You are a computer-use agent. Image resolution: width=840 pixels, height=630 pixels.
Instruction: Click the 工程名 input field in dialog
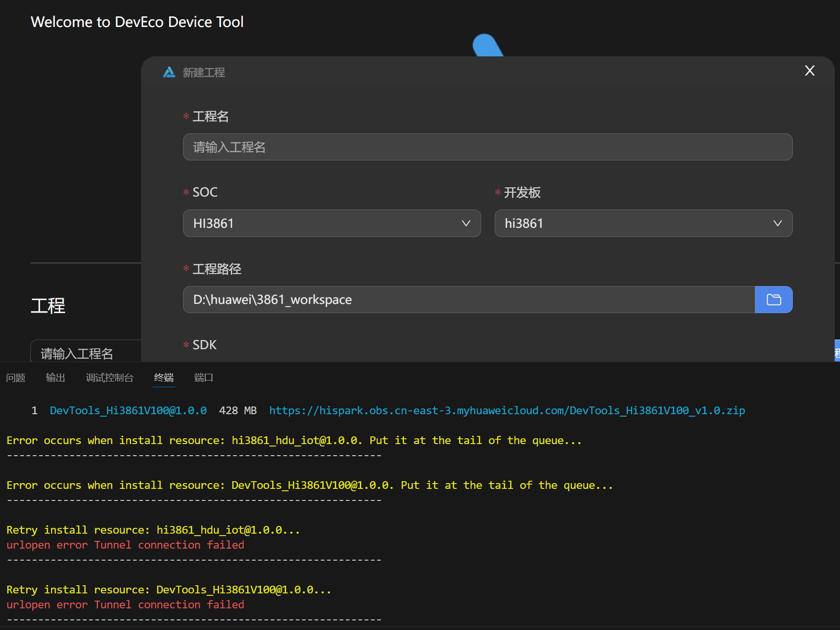[x=487, y=147]
